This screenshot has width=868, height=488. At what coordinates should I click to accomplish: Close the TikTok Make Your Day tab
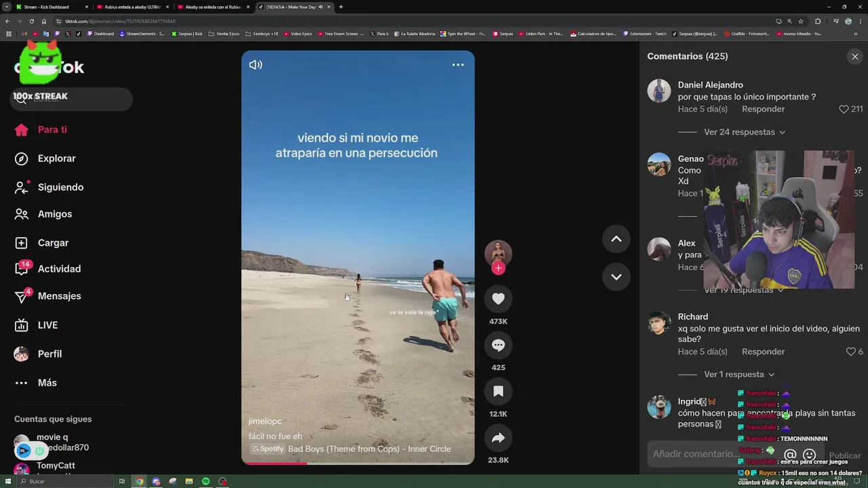pos(328,7)
